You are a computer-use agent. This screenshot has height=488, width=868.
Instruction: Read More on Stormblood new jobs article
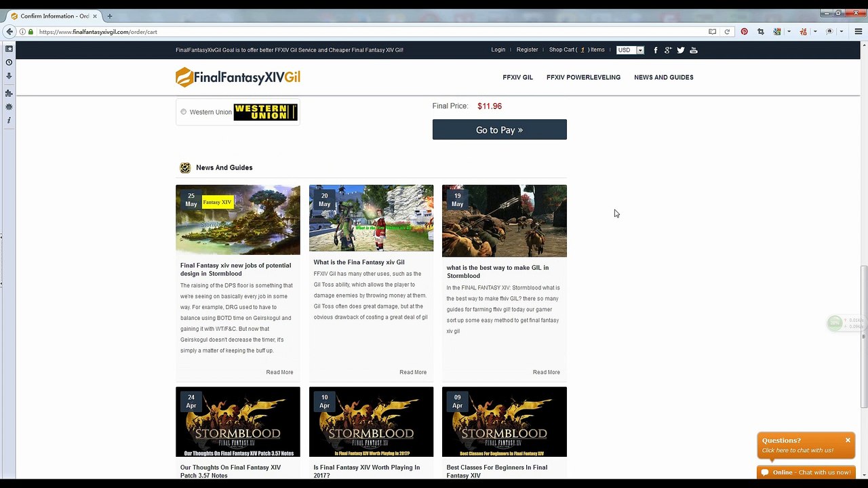click(279, 372)
